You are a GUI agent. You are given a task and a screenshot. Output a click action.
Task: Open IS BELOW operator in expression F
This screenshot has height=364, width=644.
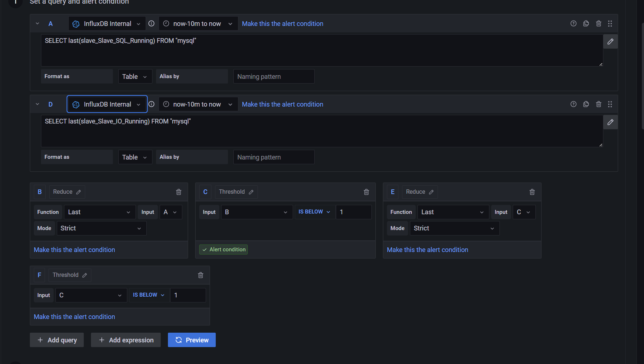tap(149, 295)
